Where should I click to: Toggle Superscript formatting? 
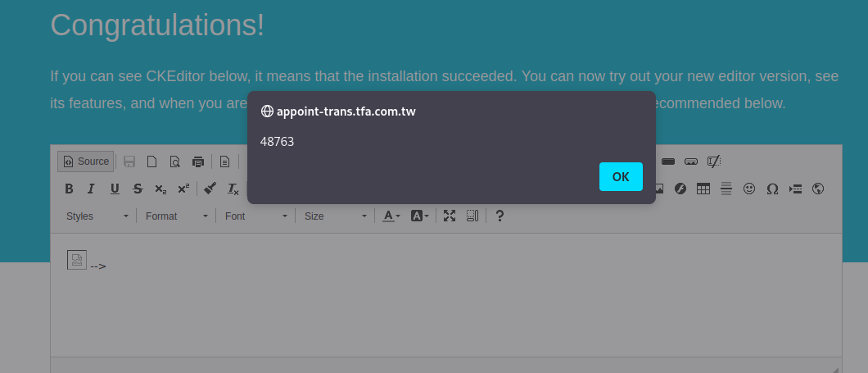pos(183,189)
